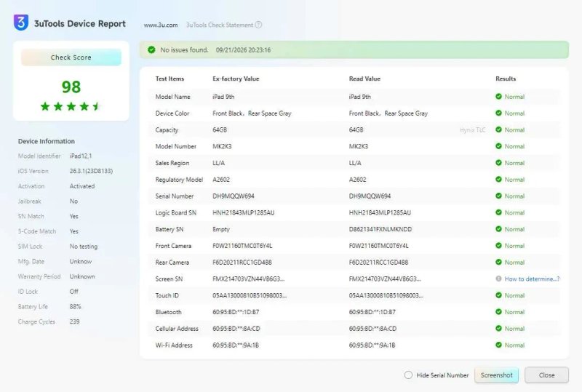Click the star rating under score 98

tap(71, 106)
